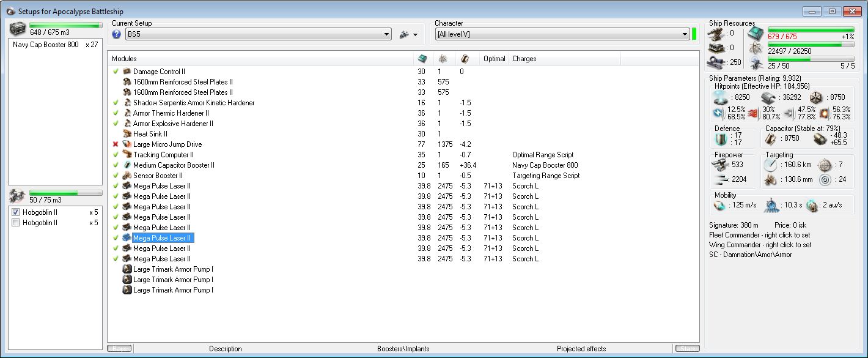Toggle the Sensor Booster II checkmark
The height and width of the screenshot is (358, 868).
coord(116,176)
